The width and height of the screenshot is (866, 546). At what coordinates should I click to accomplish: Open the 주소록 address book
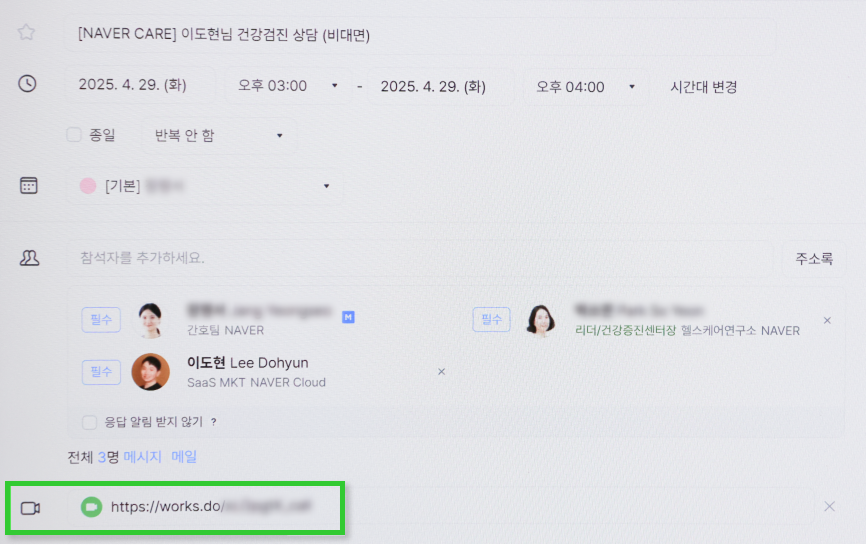point(814,258)
